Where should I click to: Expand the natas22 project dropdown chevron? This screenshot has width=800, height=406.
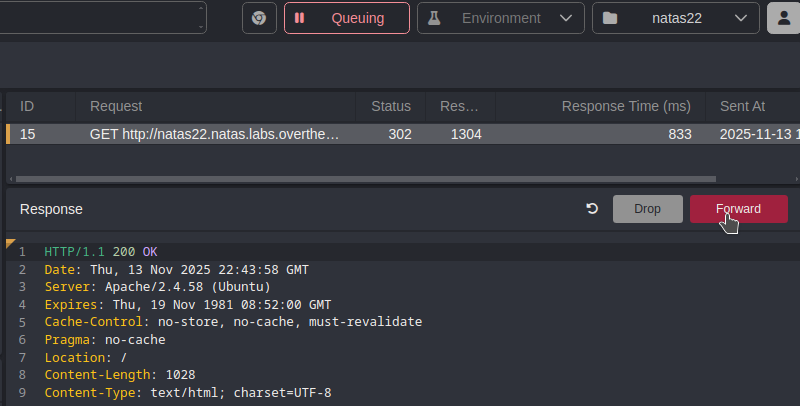pyautogui.click(x=740, y=18)
